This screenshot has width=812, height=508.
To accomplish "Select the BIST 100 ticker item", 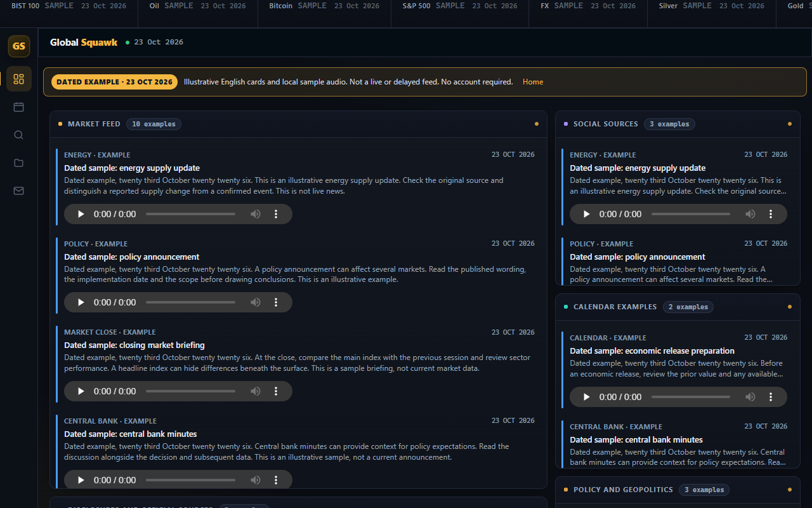I will (x=69, y=6).
